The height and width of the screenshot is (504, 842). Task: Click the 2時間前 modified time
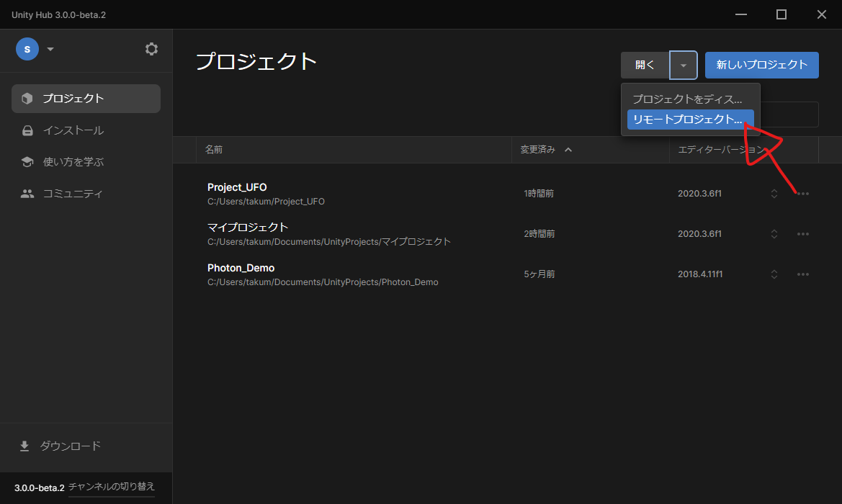[539, 234]
